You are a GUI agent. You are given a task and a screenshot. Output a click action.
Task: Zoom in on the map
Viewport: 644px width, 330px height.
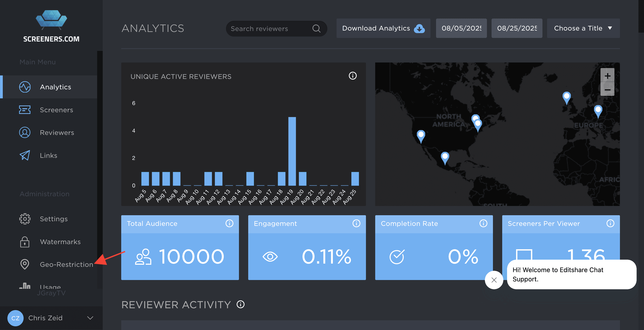[x=607, y=76]
